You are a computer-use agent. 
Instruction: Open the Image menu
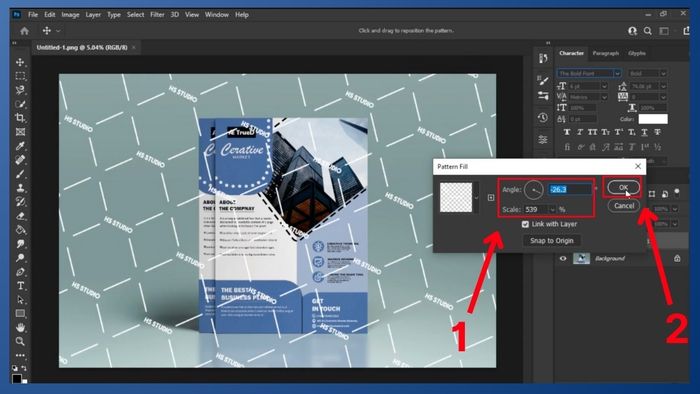click(x=70, y=15)
